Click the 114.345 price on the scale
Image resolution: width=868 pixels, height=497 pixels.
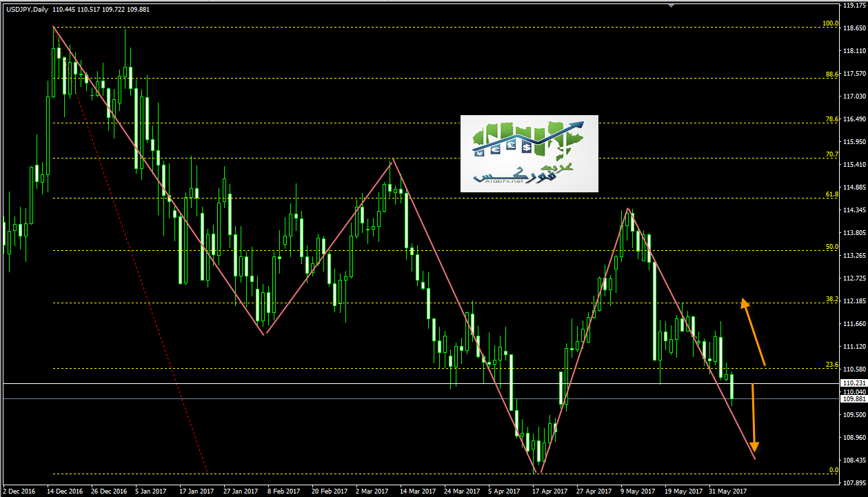855,210
